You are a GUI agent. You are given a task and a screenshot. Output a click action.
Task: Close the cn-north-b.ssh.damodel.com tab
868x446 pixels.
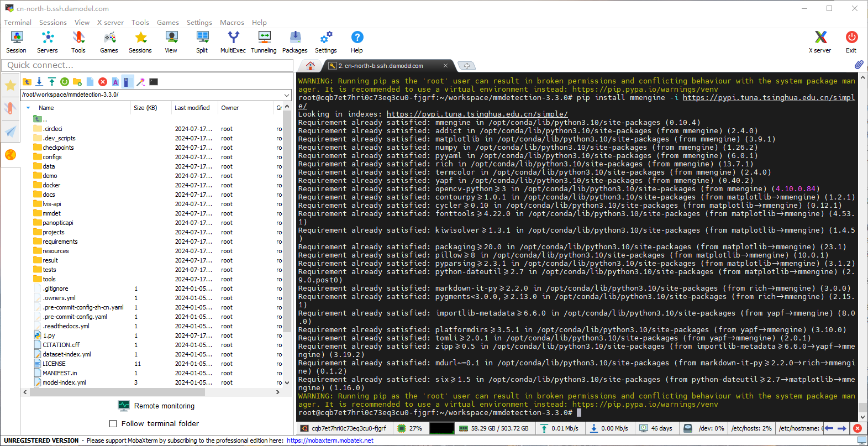point(445,66)
